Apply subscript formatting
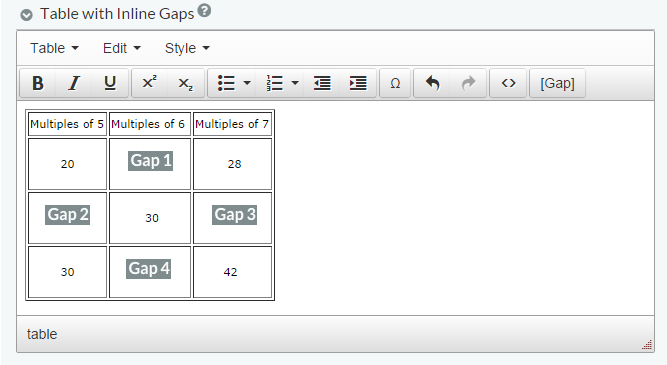 pyautogui.click(x=185, y=83)
